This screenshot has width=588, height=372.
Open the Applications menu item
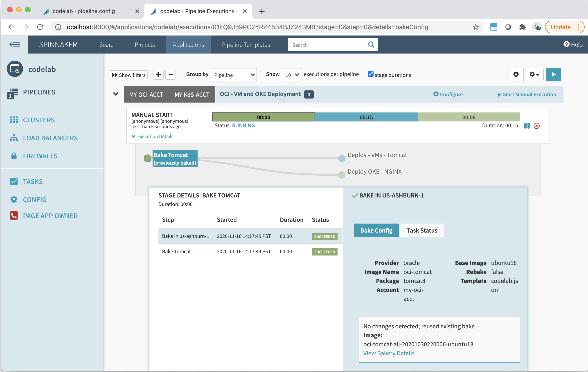click(188, 45)
